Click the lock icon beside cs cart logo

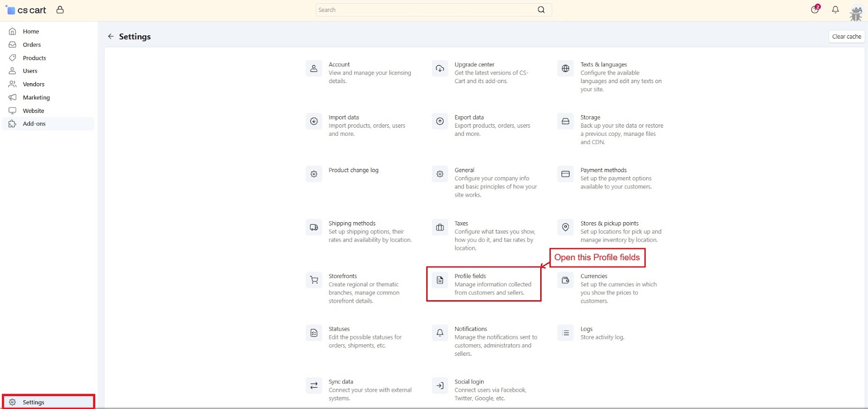60,10
